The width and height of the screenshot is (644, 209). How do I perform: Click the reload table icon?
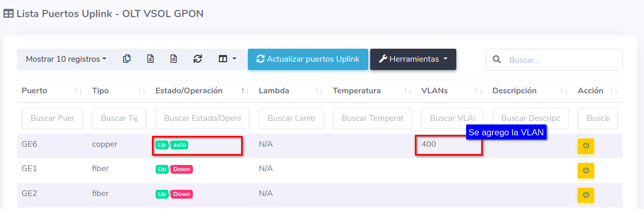coord(198,59)
